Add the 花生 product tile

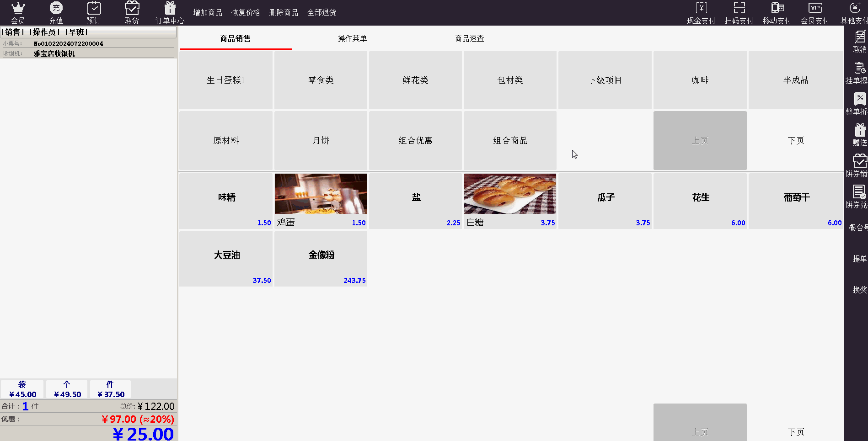point(700,201)
